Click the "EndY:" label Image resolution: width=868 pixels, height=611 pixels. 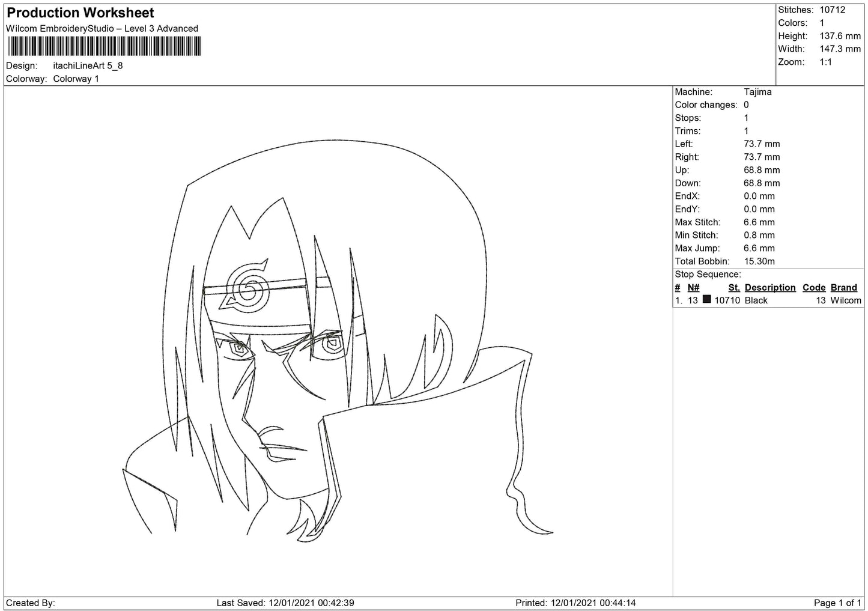point(688,210)
